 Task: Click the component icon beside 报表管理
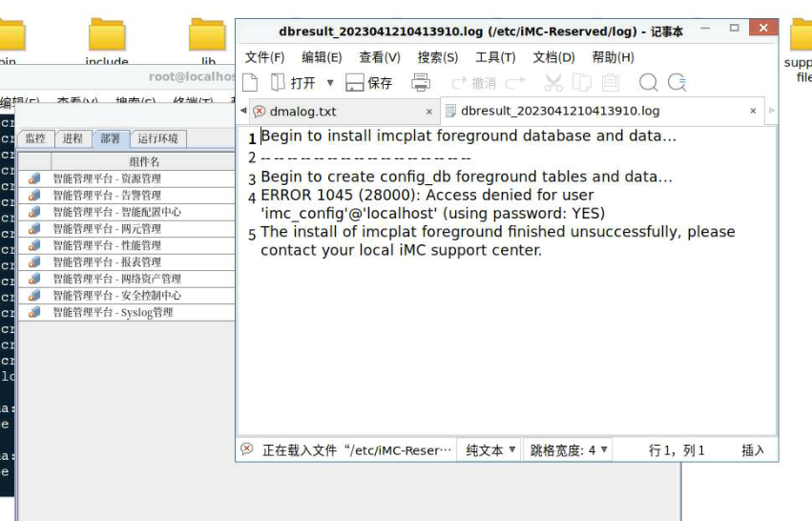[x=34, y=262]
